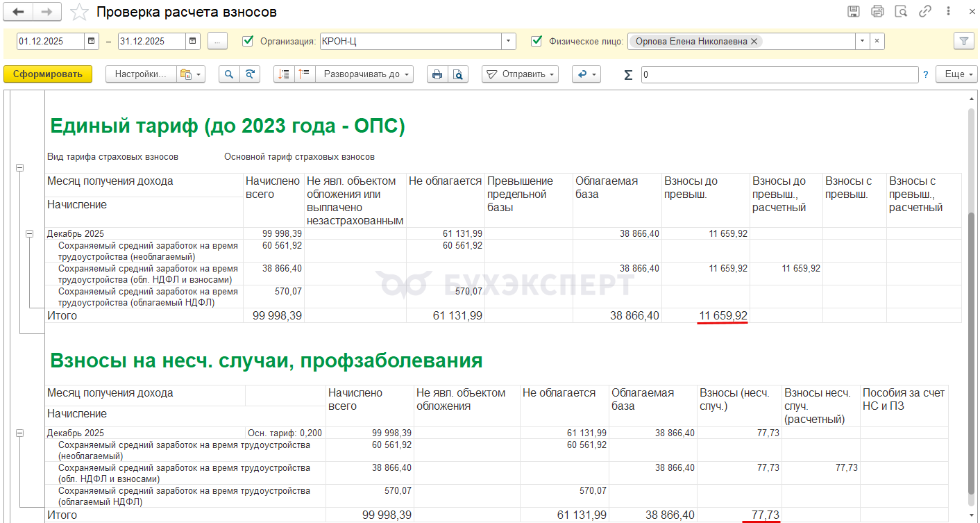Open calendar for start date 01.12.2025

(92, 41)
